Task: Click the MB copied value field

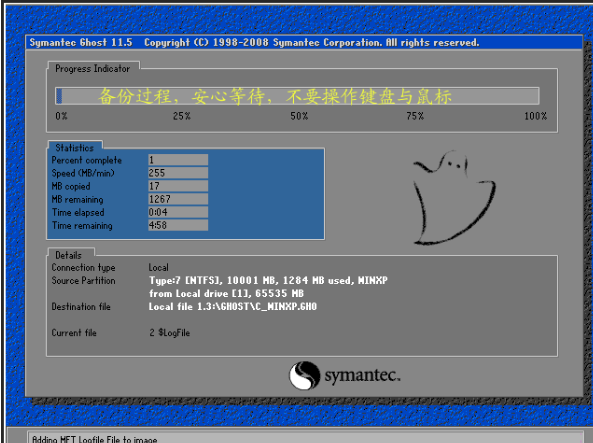Action: pyautogui.click(x=178, y=186)
